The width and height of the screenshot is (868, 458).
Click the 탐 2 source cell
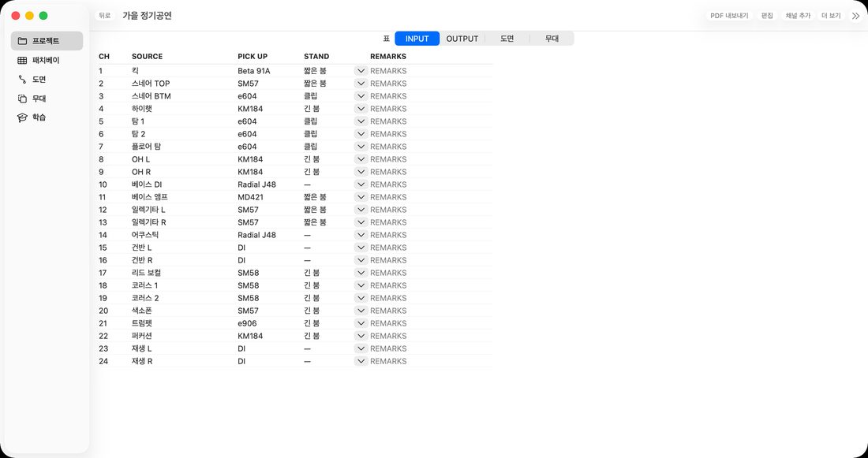(x=138, y=134)
